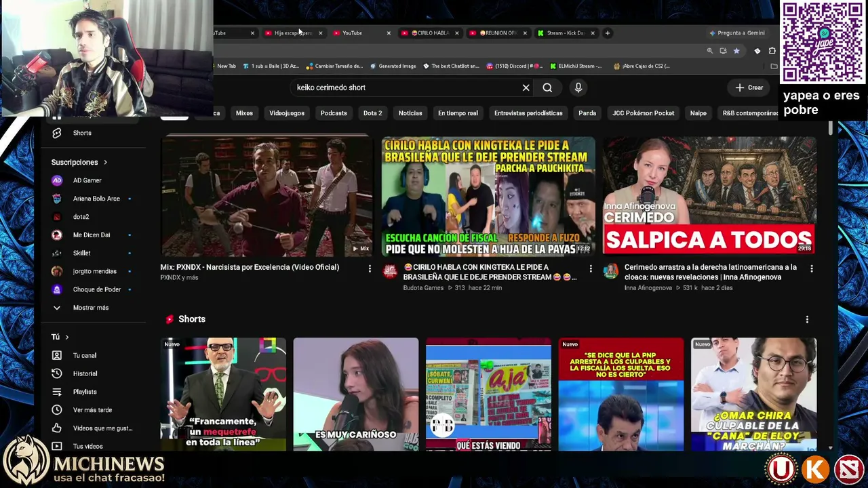The height and width of the screenshot is (488, 868).
Task: Select the JCC Pokémon Pocket chip
Action: (x=643, y=113)
